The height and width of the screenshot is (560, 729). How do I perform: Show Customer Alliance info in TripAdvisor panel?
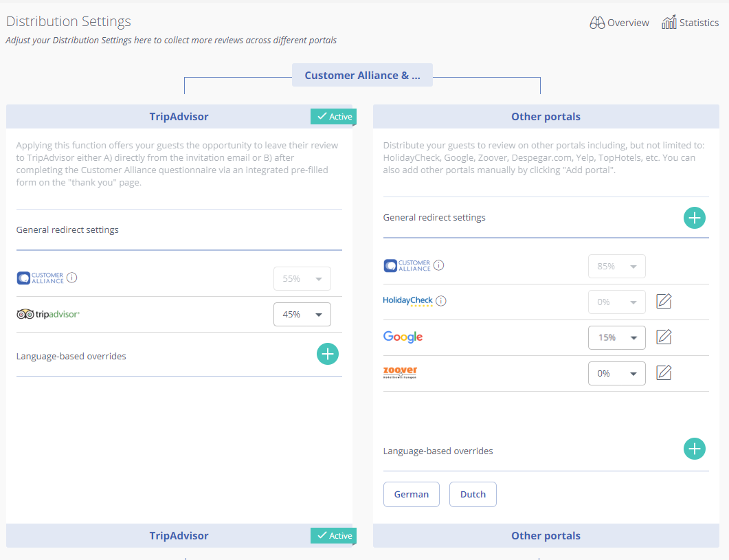pos(72,278)
